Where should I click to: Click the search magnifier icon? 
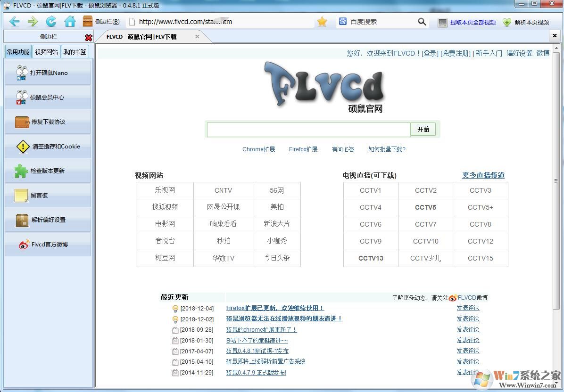tap(422, 22)
